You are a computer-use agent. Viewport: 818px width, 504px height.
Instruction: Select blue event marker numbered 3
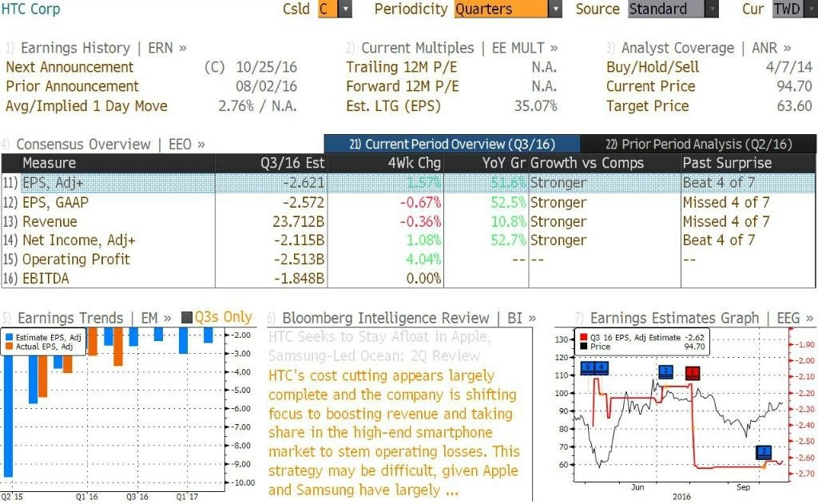[x=665, y=371]
